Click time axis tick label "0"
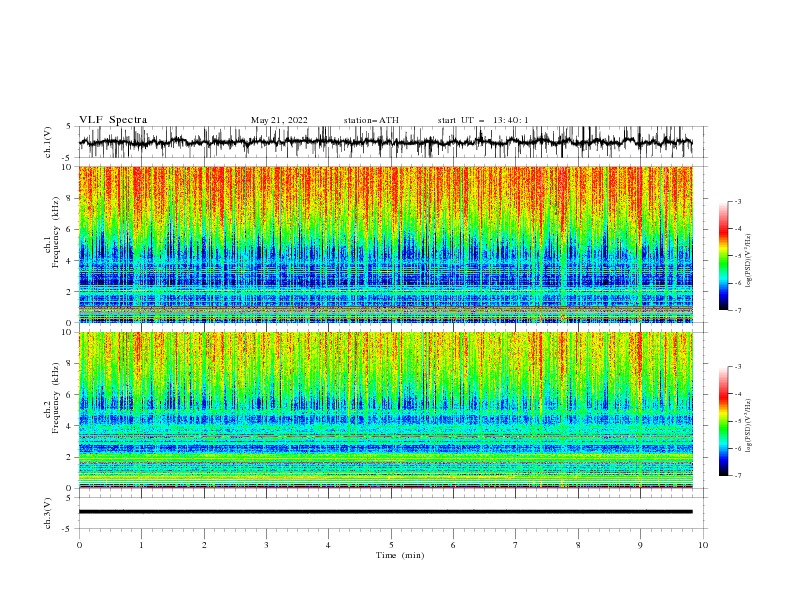The width and height of the screenshot is (792, 612). pos(79,545)
